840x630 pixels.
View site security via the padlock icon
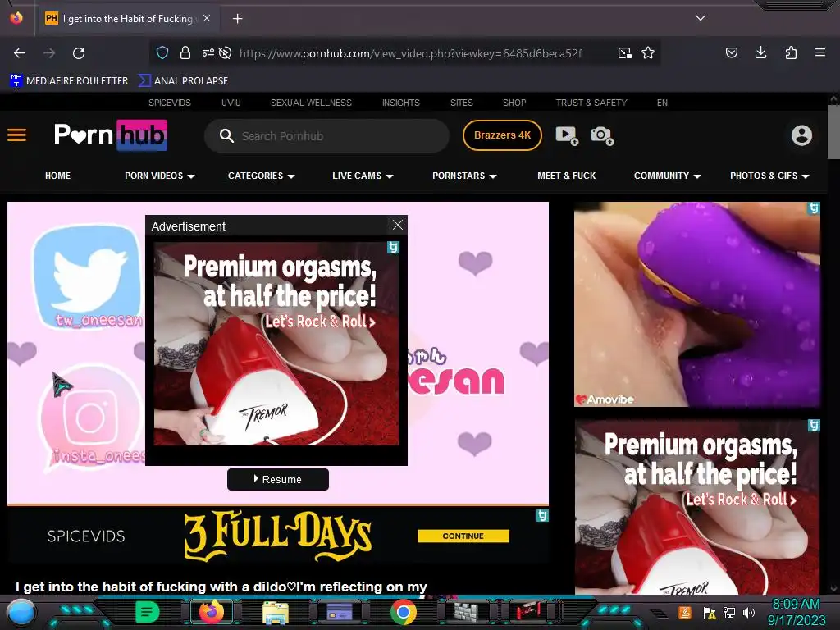point(185,52)
